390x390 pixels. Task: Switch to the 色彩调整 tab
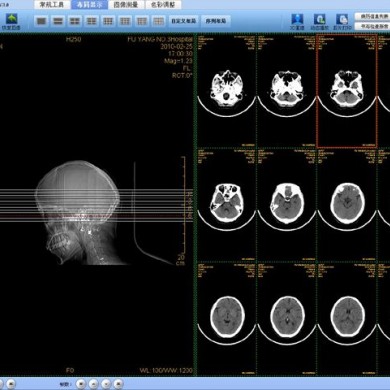tap(163, 5)
